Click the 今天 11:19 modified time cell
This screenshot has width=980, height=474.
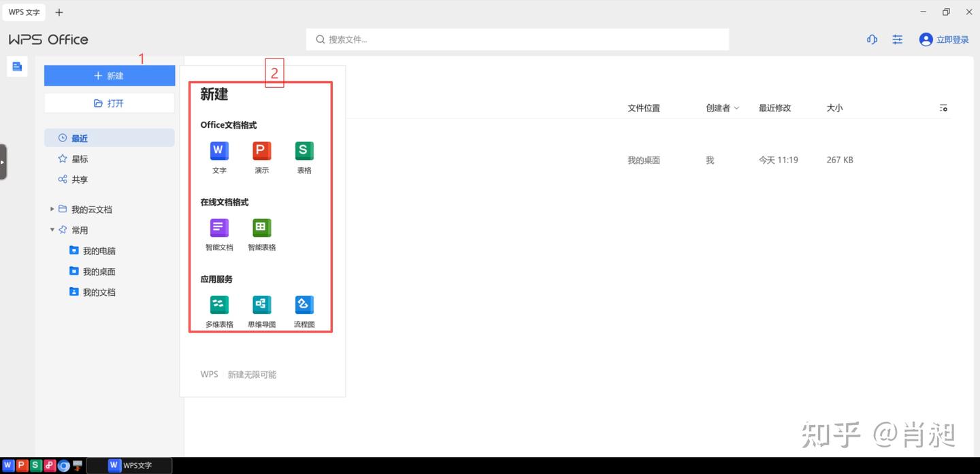click(x=779, y=160)
